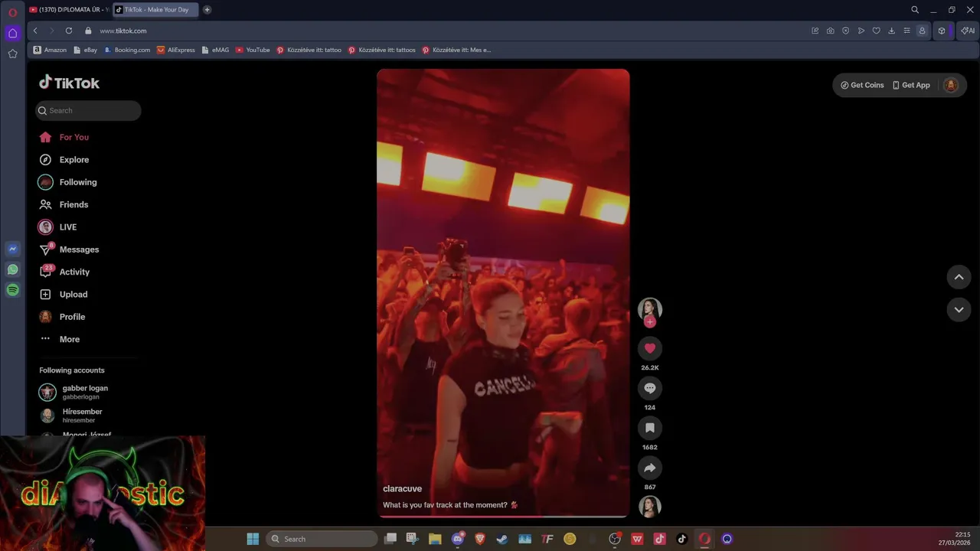Save video with bookmark icon
980x551 pixels.
650,428
